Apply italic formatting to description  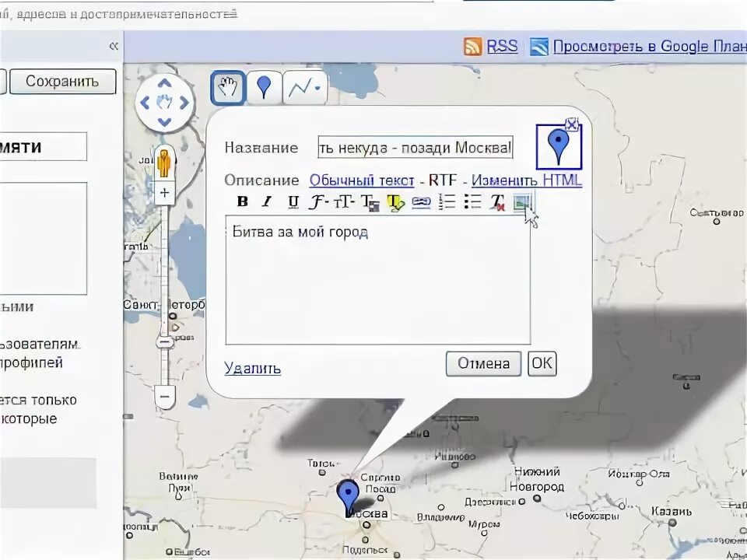[267, 201]
